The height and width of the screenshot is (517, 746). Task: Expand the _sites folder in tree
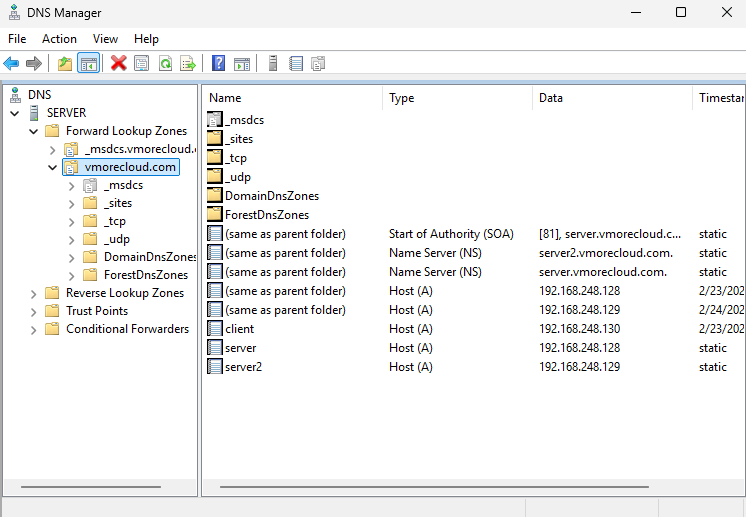pos(71,204)
